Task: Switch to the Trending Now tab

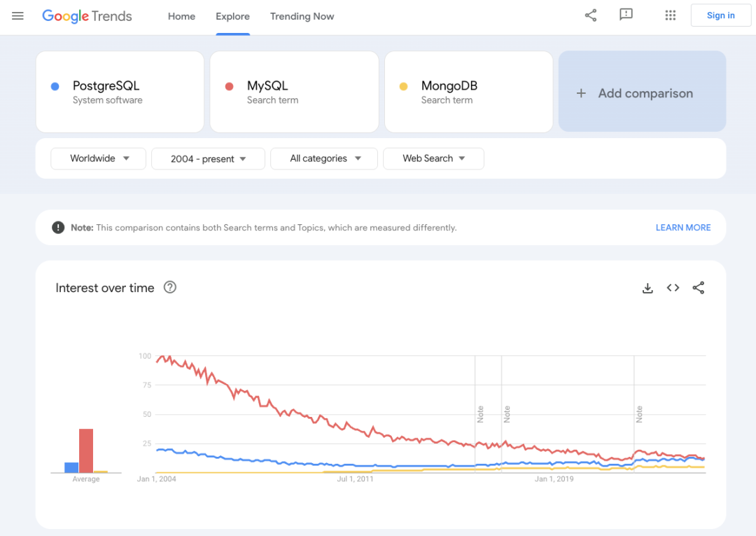Action: [x=302, y=16]
